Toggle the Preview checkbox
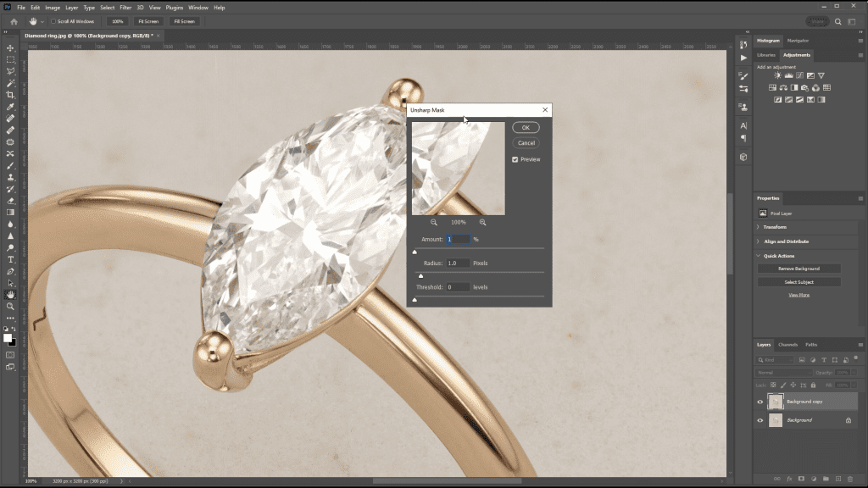Viewport: 868px width, 488px height. (x=515, y=159)
